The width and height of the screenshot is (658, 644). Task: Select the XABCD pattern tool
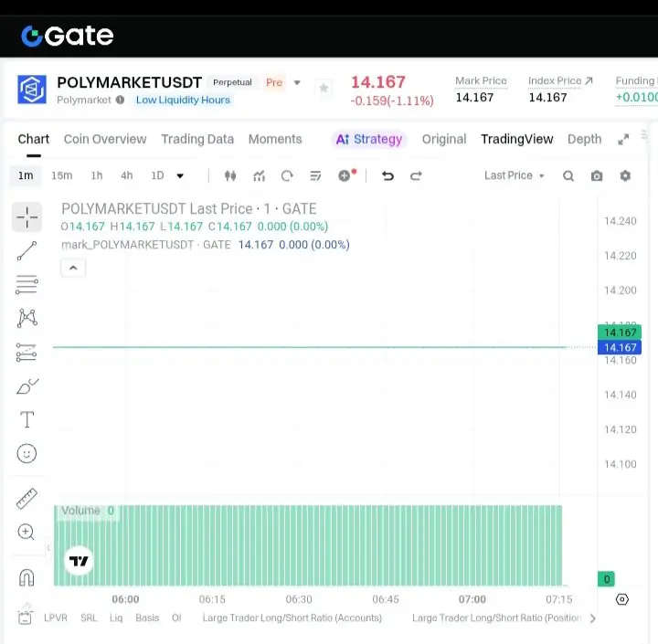[x=27, y=318]
